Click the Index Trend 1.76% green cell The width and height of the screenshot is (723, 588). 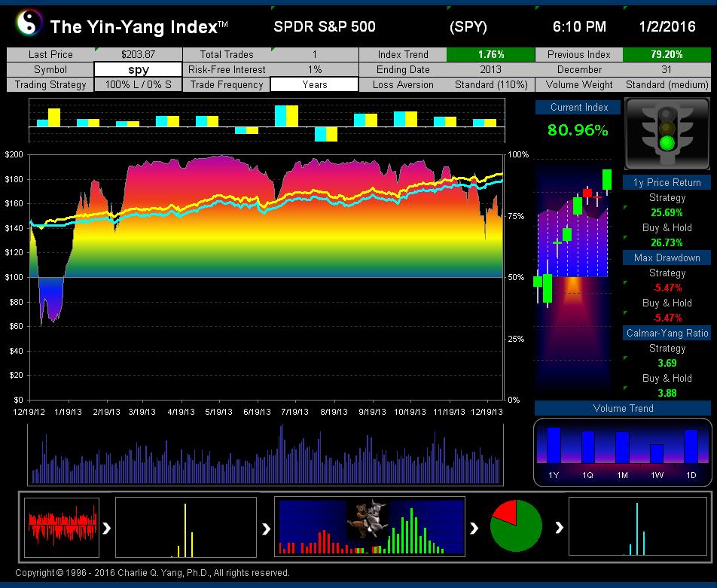click(490, 54)
